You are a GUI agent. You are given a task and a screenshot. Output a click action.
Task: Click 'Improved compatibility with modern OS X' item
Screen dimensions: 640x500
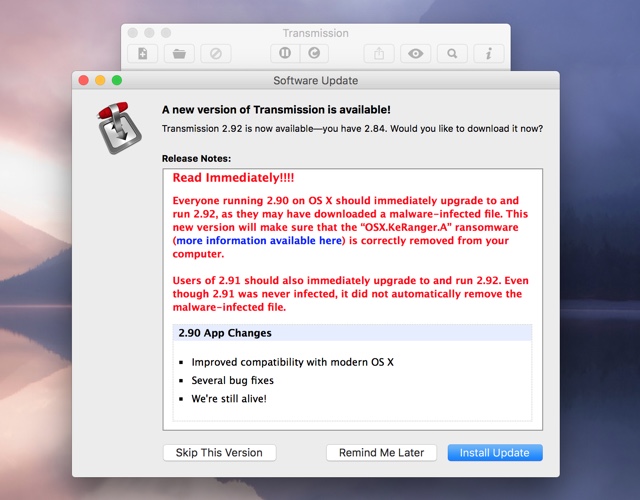[292, 362]
